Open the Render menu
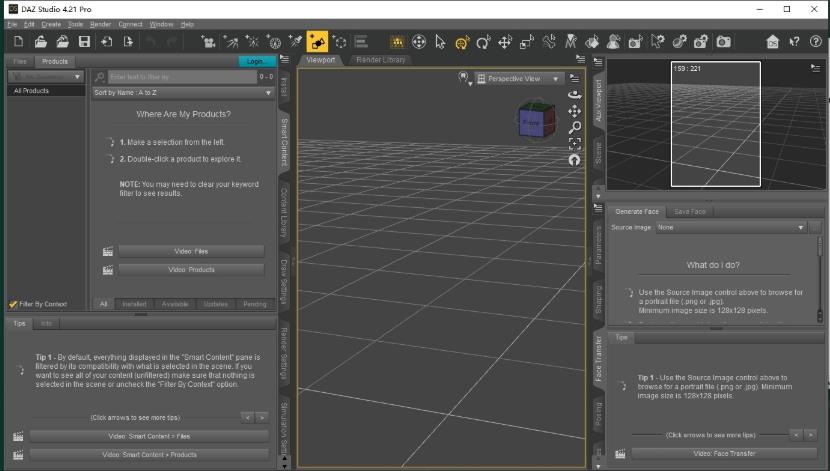The height and width of the screenshot is (471, 830). coord(101,24)
